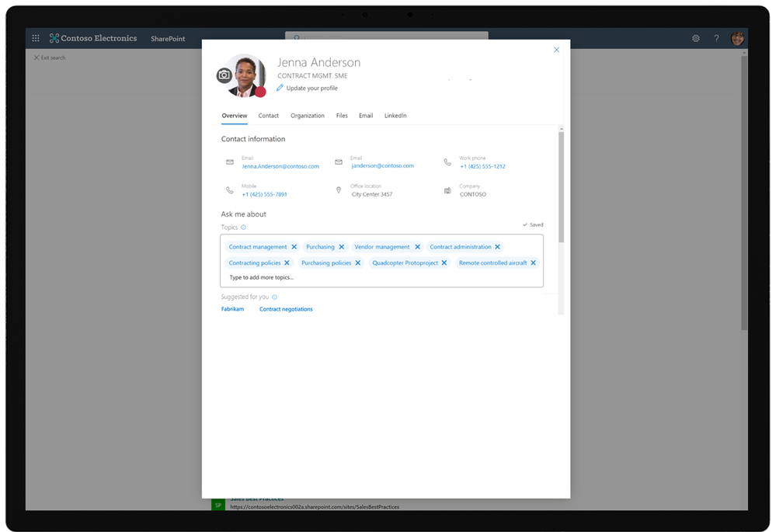This screenshot has height=532, width=776.
Task: Click the account avatar in header
Action: [737, 38]
